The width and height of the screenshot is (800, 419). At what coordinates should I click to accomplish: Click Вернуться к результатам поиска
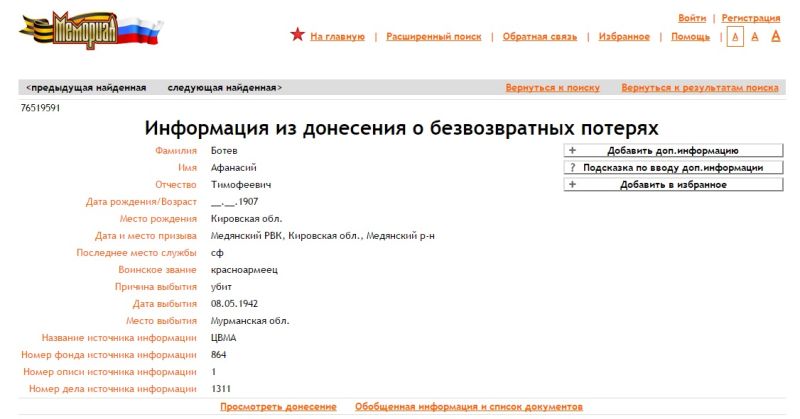(699, 88)
